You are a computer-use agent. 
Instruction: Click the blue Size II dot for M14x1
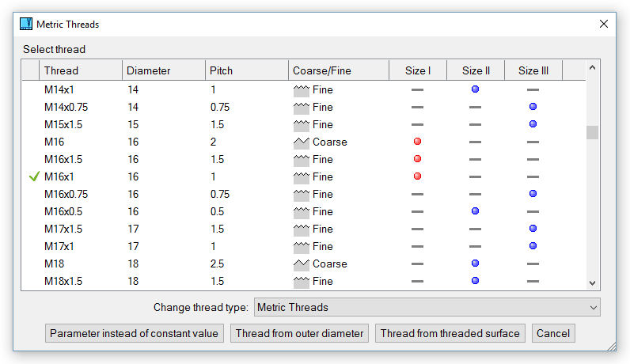point(475,89)
